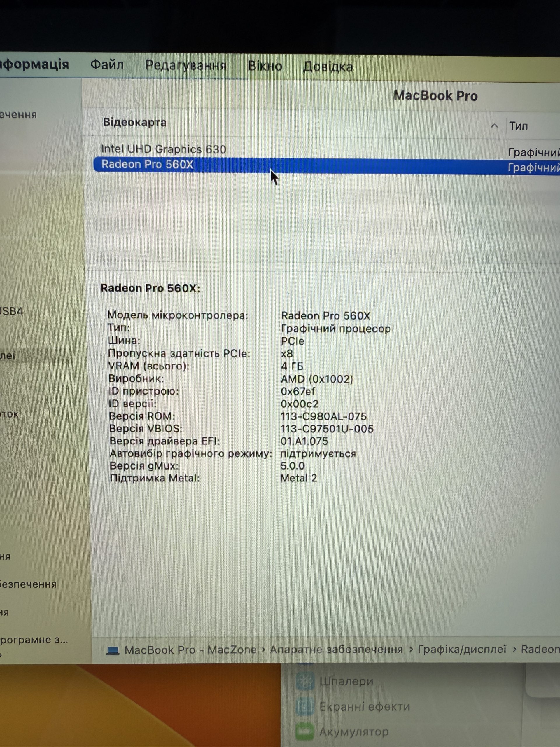Click the ID версії value 0x00c2
This screenshot has height=747, width=560.
point(300,404)
